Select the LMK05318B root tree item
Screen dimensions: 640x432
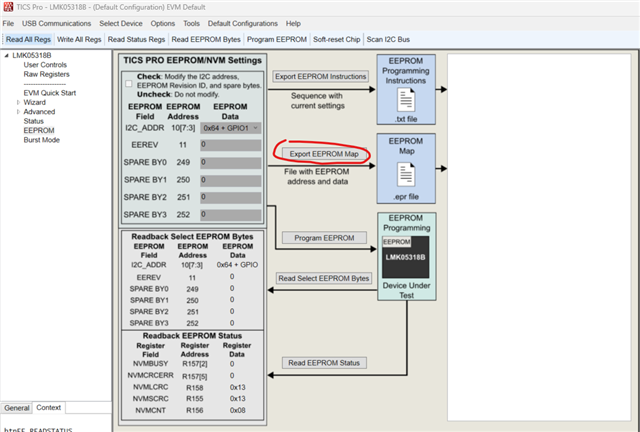(31, 55)
